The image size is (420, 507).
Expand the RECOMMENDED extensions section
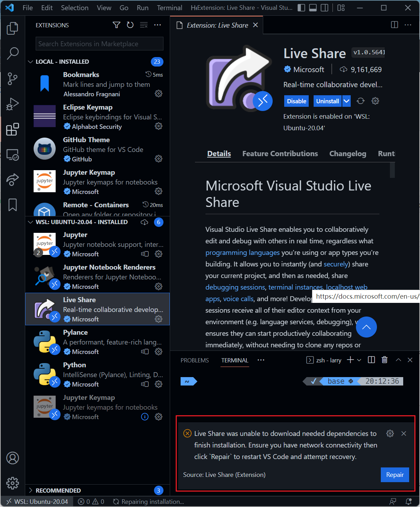click(30, 490)
